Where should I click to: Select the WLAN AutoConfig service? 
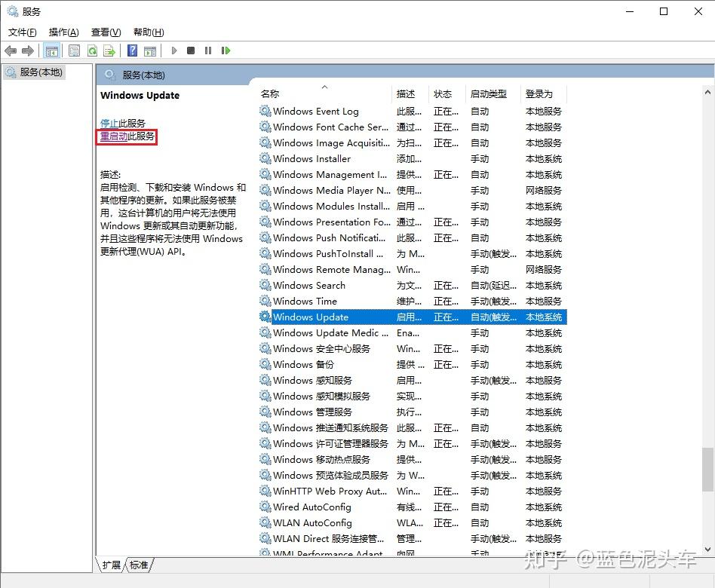coord(413,523)
